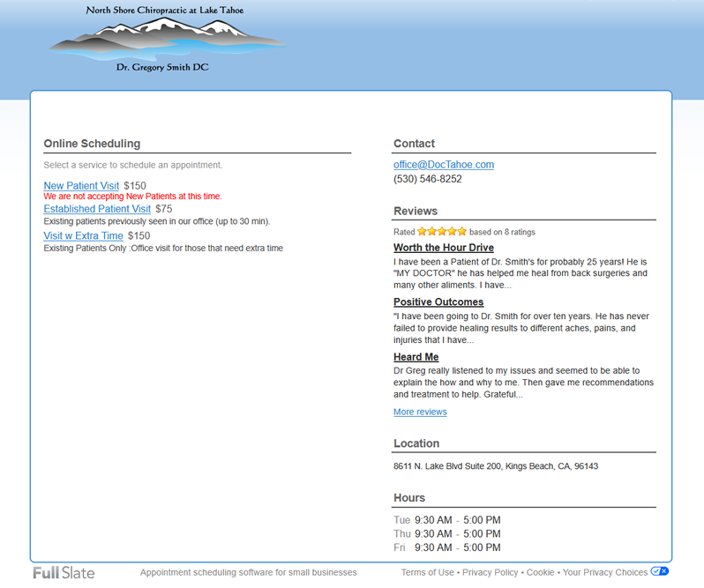Click the Full Slate logo in footer
The width and height of the screenshot is (704, 588).
pos(64,573)
